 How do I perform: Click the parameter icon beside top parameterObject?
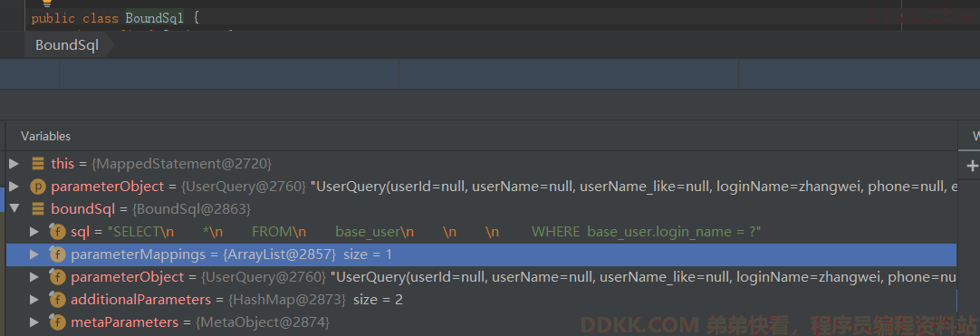click(x=37, y=186)
